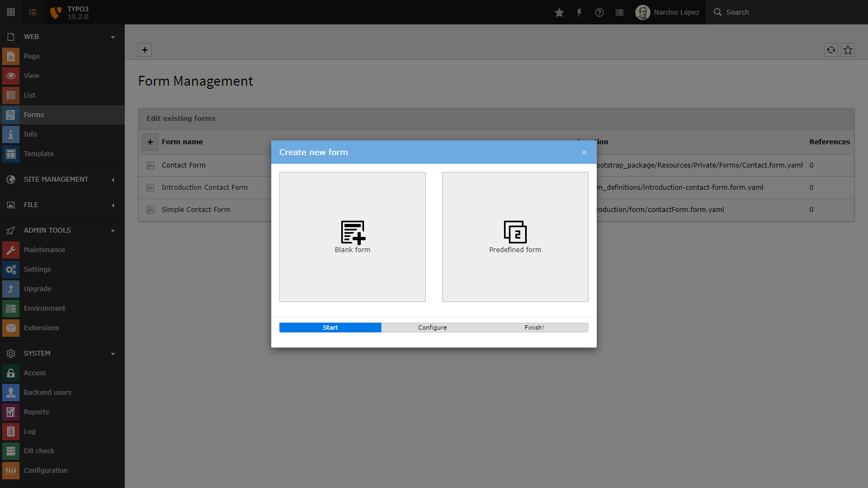The width and height of the screenshot is (868, 488).
Task: Select the Predefined form option
Action: (x=515, y=237)
